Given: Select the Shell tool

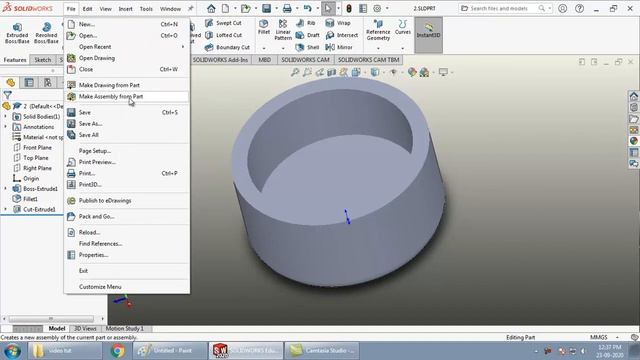Looking at the screenshot, I should [x=307, y=47].
